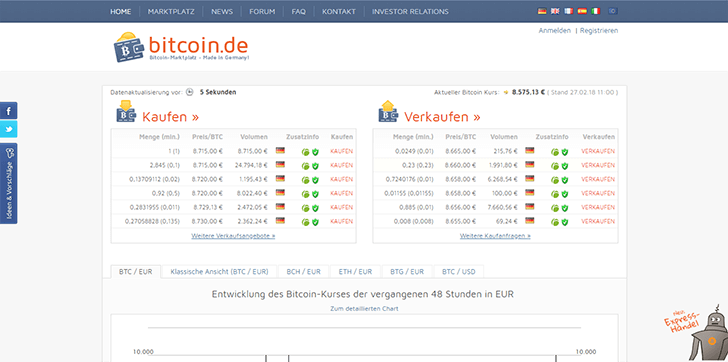728x362 pixels.
Task: Click KAUFEN for 0,2831955 offer
Action: coord(341,207)
